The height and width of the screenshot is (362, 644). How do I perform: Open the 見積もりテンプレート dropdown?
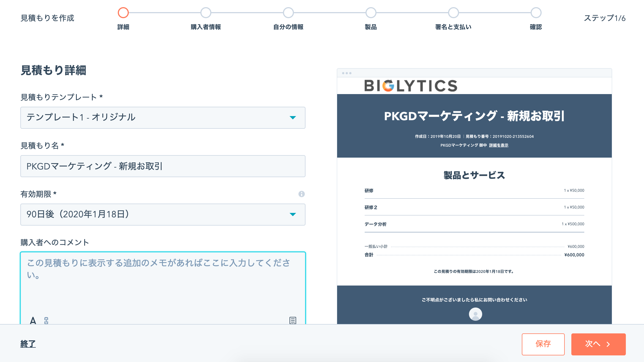(163, 118)
